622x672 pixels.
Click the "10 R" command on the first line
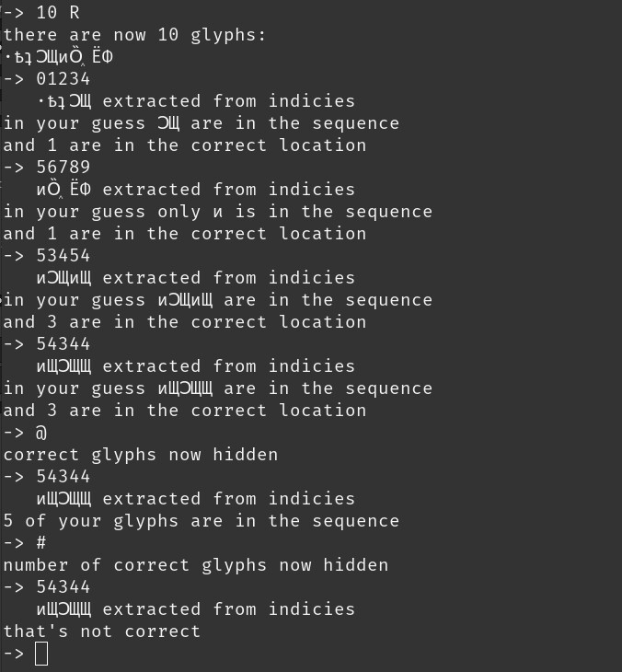click(x=58, y=13)
